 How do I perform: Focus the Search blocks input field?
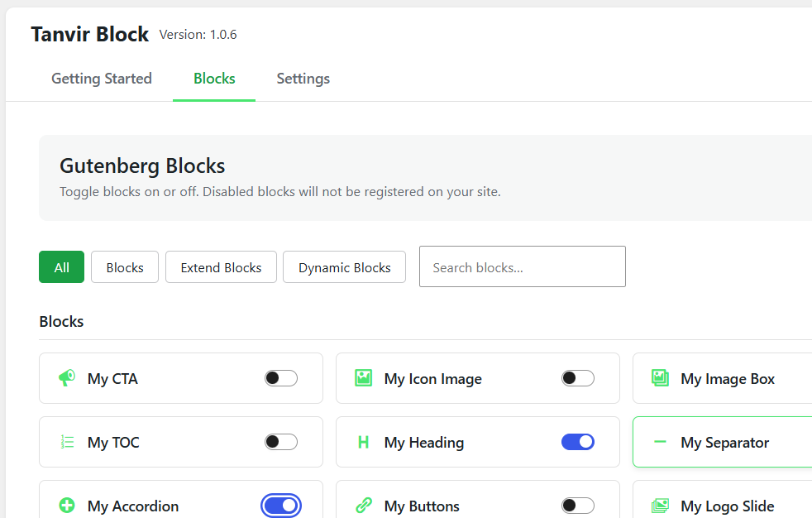click(x=523, y=266)
